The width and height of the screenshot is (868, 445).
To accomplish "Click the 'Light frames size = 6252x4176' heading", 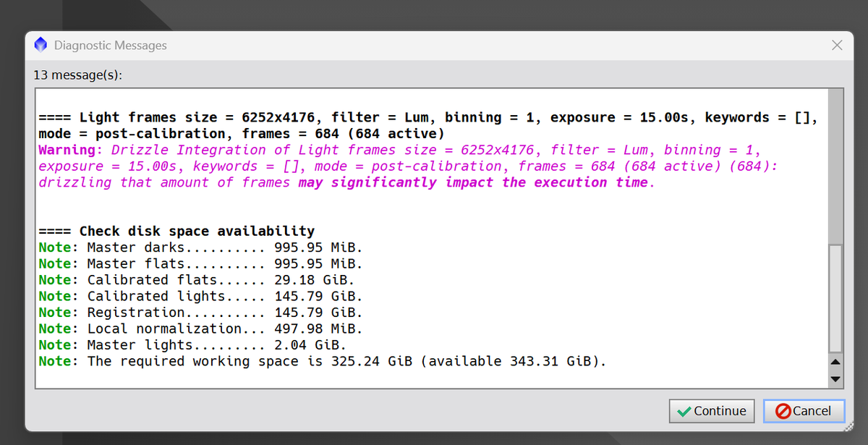I will coord(428,125).
